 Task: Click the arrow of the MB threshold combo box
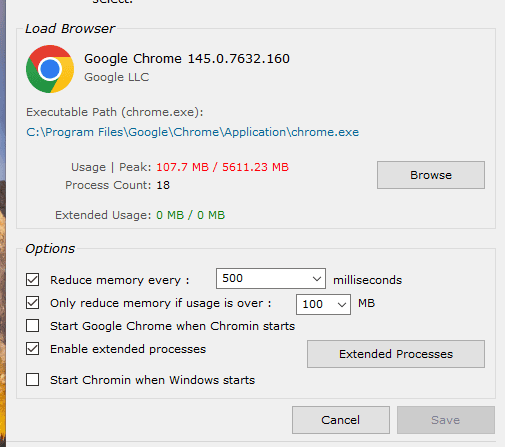pos(342,304)
